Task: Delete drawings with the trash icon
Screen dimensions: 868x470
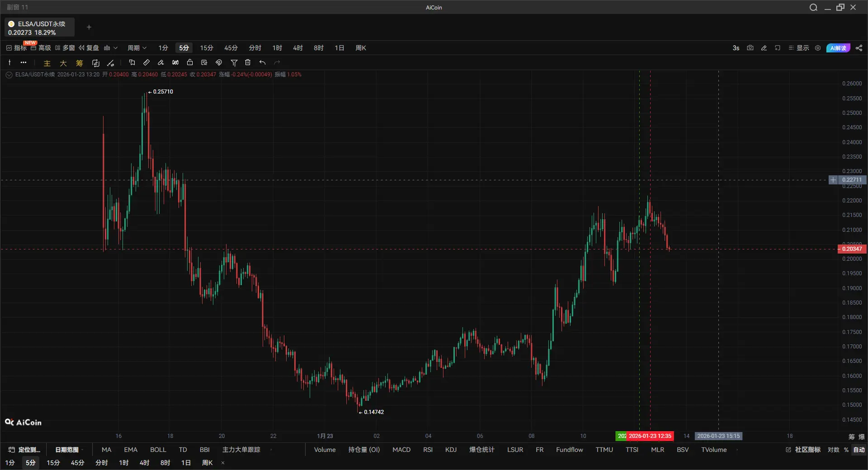Action: click(x=248, y=62)
